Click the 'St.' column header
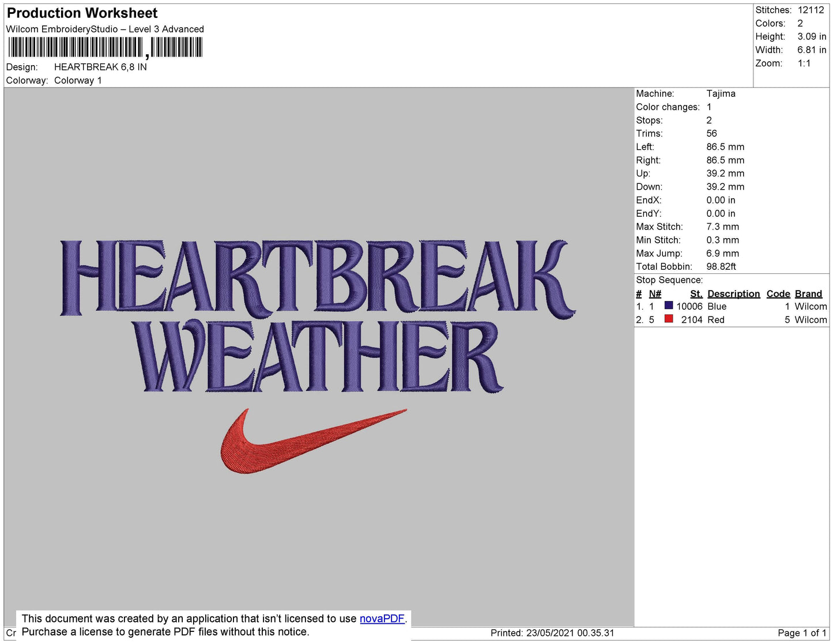This screenshot has height=644, width=833. tap(696, 293)
